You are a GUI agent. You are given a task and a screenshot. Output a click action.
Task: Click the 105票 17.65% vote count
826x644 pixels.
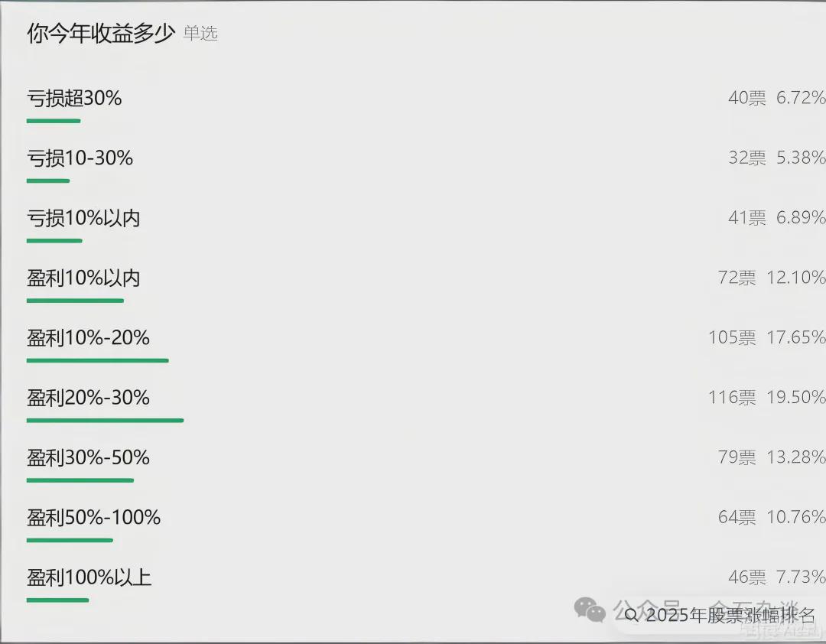pos(766,337)
